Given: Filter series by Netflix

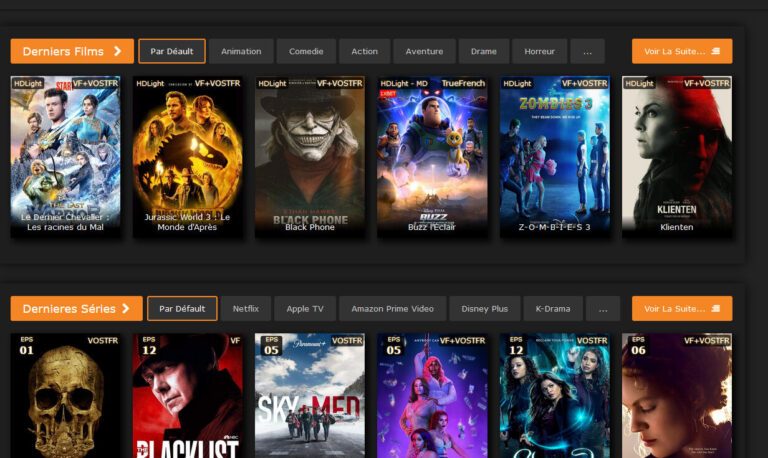Looking at the screenshot, I should [x=245, y=309].
